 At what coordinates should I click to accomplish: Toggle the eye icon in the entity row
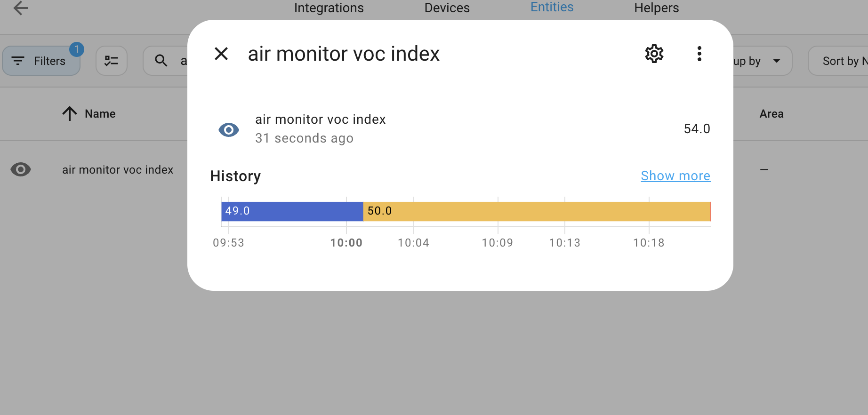click(21, 169)
